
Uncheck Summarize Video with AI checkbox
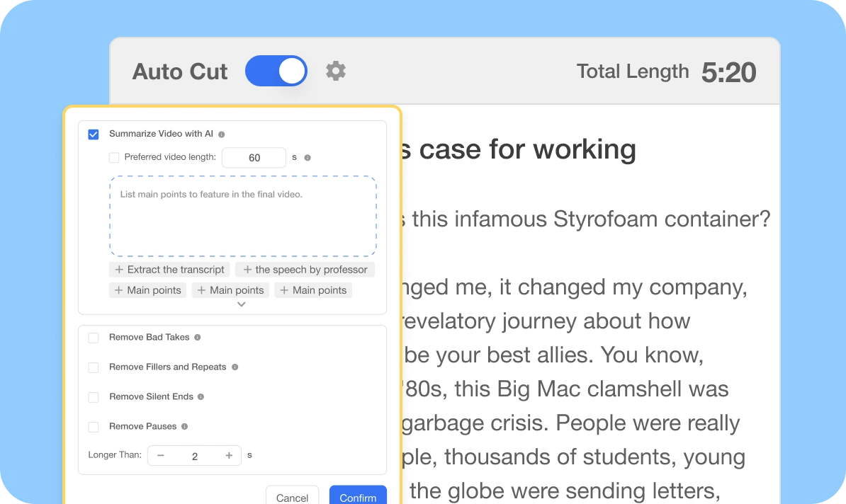tap(94, 134)
